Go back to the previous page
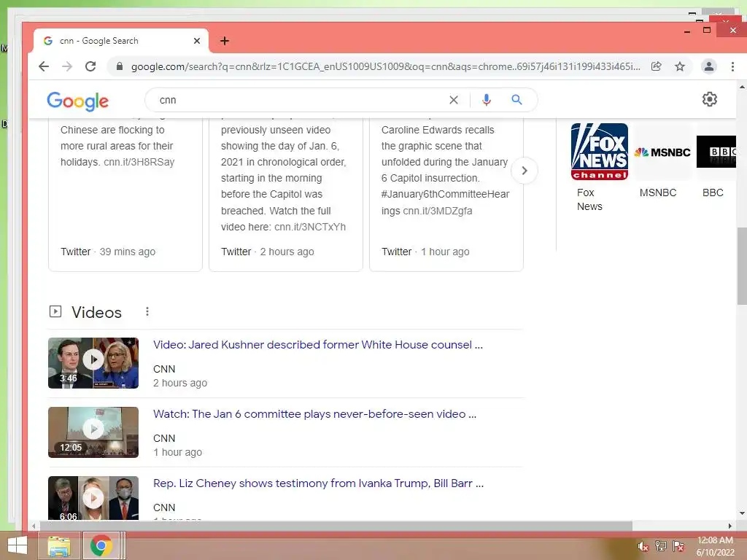The height and width of the screenshot is (560, 747). pyautogui.click(x=44, y=66)
